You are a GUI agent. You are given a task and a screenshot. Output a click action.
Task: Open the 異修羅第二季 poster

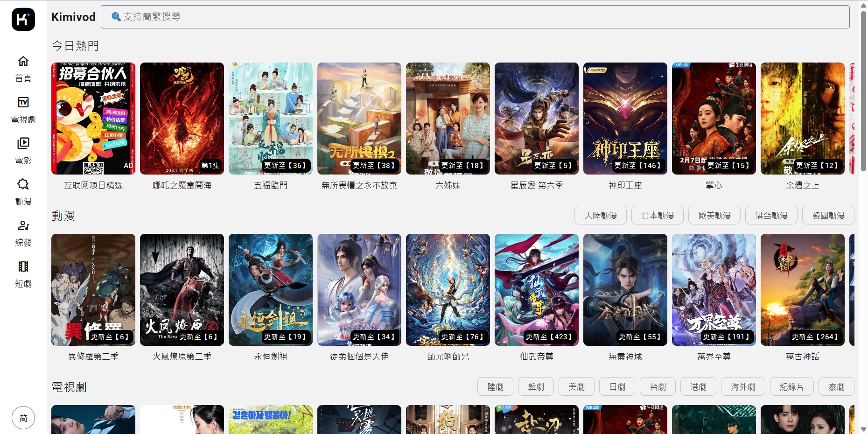[93, 290]
